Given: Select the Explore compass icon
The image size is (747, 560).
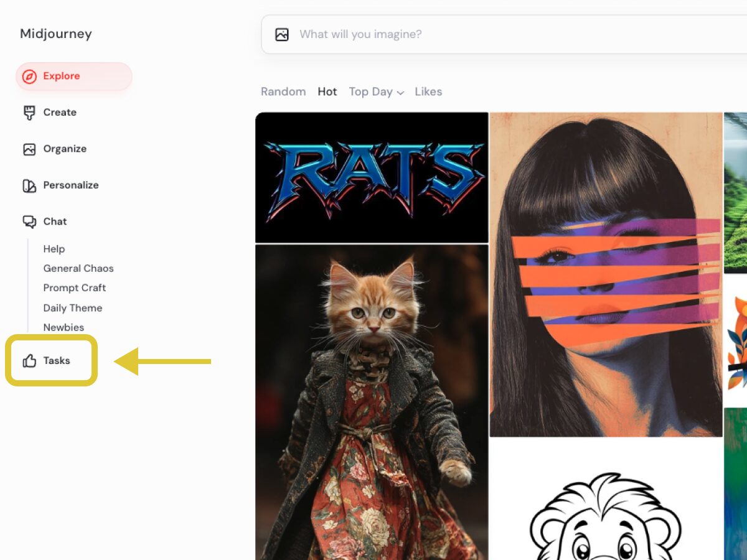Looking at the screenshot, I should click(30, 76).
